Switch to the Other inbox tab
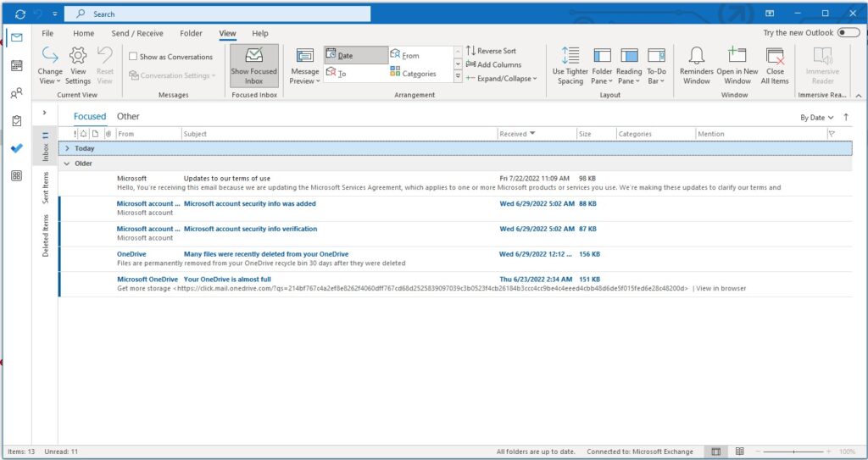The image size is (868, 460). (128, 117)
